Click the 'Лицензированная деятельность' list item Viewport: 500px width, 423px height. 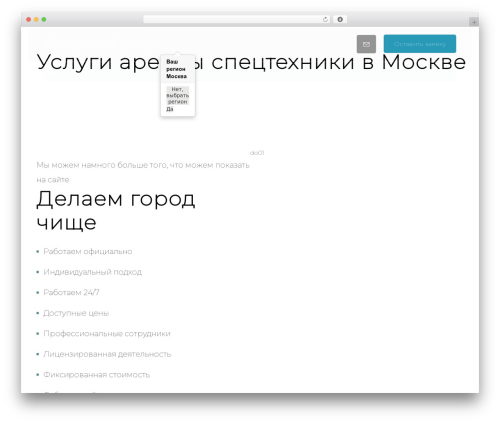coord(107,354)
